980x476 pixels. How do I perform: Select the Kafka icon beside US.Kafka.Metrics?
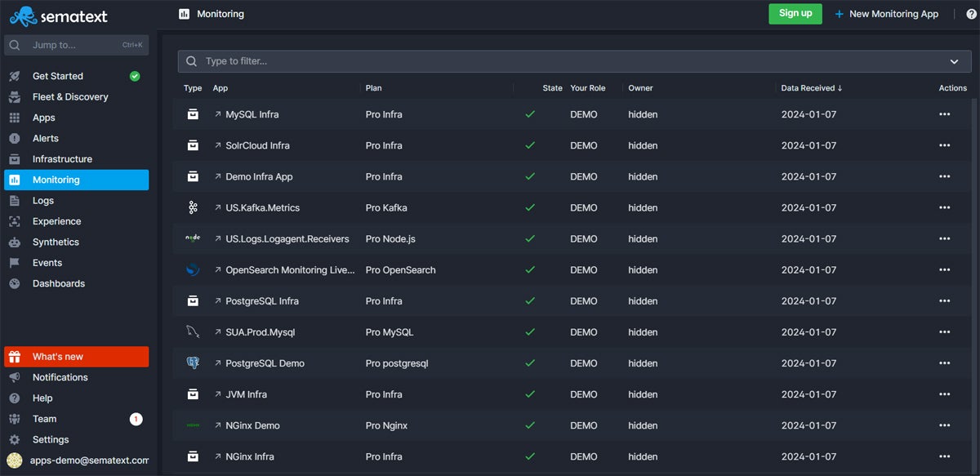[x=193, y=207]
